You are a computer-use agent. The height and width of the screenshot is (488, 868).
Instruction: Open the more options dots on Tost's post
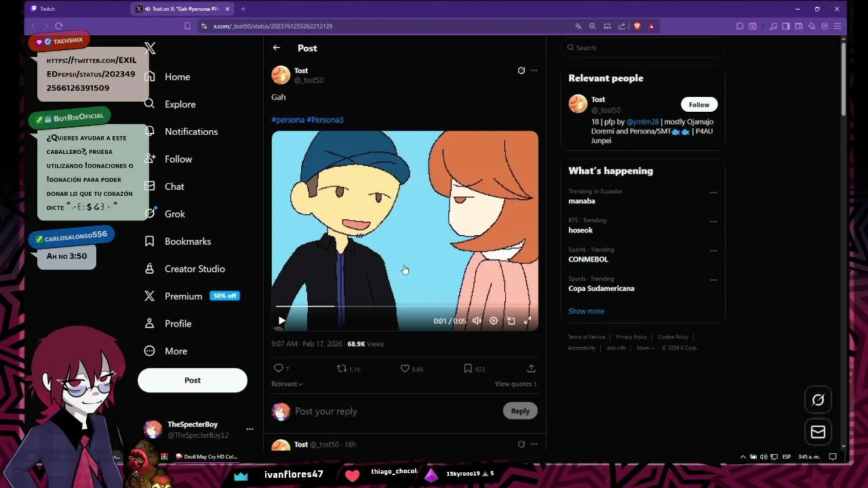coord(534,70)
